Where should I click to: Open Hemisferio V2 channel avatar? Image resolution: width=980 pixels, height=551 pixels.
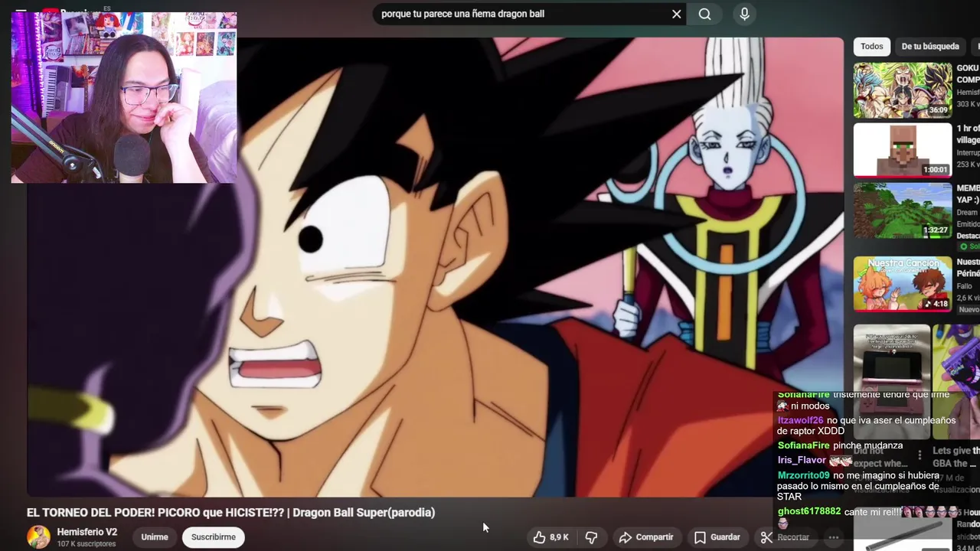(x=38, y=537)
